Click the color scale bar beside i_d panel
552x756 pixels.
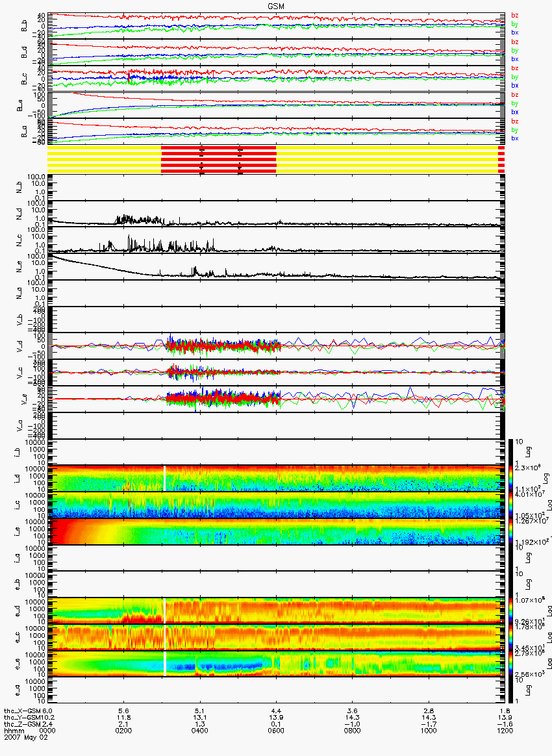point(511,479)
